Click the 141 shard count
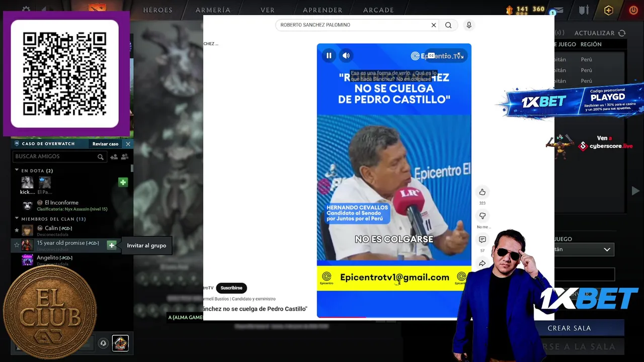The height and width of the screenshot is (362, 644). [522, 10]
